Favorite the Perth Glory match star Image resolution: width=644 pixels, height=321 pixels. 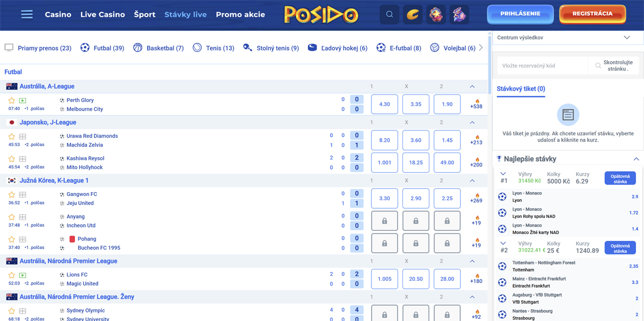pos(12,100)
